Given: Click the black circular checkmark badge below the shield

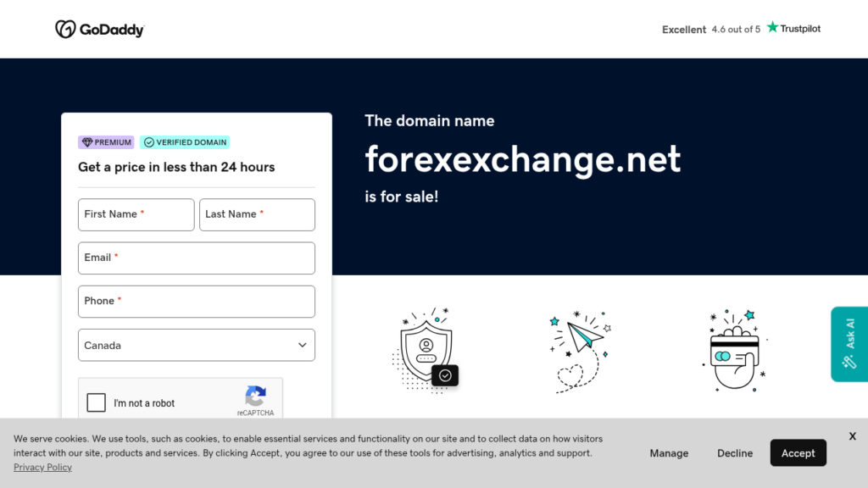Looking at the screenshot, I should (x=444, y=375).
